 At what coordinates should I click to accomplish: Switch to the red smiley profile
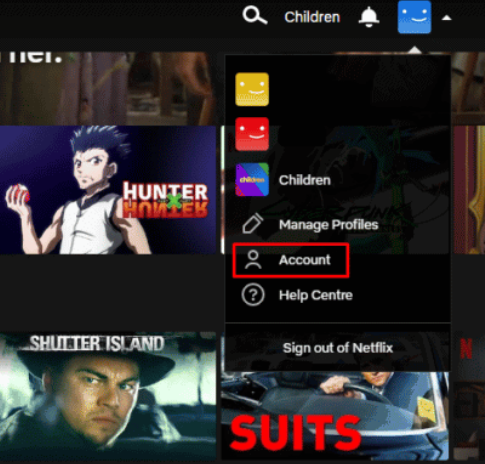coord(252,134)
